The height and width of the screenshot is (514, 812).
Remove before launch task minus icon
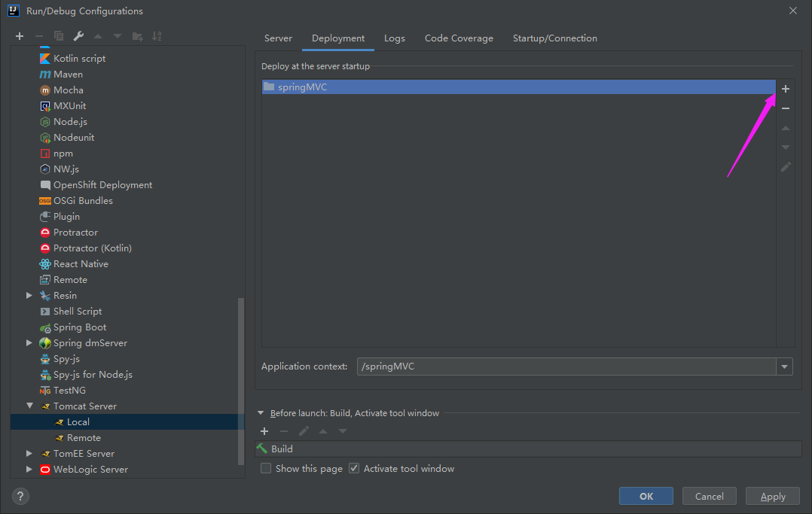tap(284, 431)
